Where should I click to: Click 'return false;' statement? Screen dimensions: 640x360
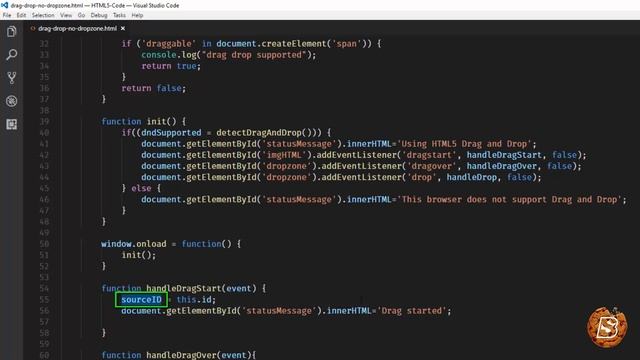click(x=153, y=88)
